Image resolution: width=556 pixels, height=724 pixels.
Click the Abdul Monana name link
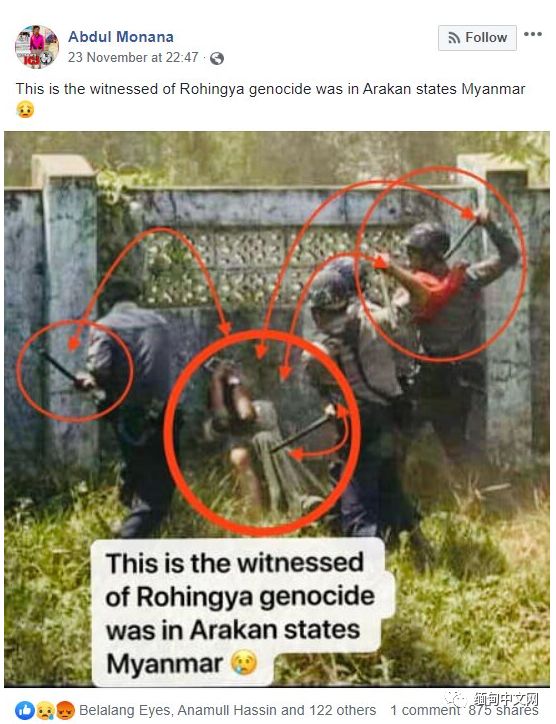point(121,36)
